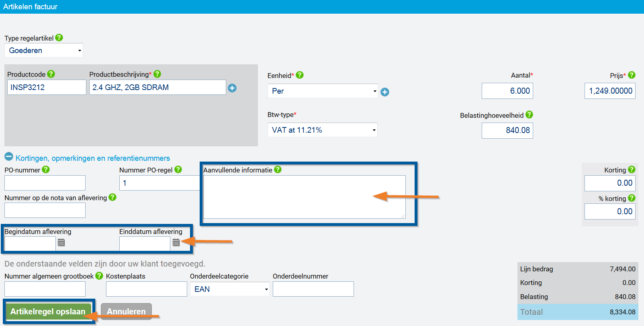The height and width of the screenshot is (326, 644).
Task: Click the Nummer PO-regel field
Action: click(x=159, y=183)
